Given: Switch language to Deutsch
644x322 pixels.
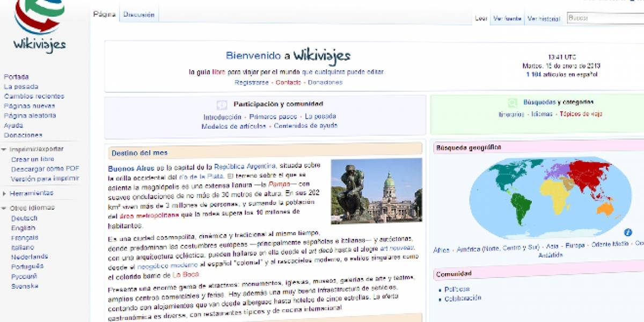Looking at the screenshot, I should [24, 218].
